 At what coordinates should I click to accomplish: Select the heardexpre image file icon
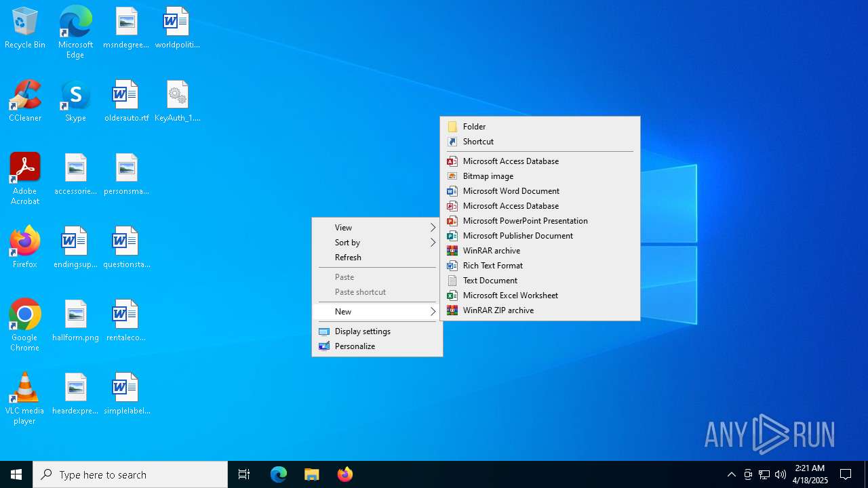click(x=75, y=394)
